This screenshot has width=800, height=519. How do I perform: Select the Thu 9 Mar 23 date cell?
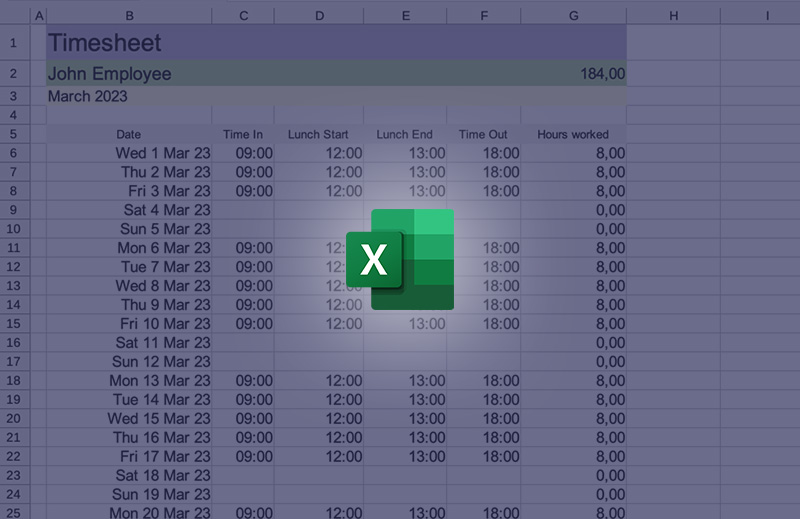129,305
